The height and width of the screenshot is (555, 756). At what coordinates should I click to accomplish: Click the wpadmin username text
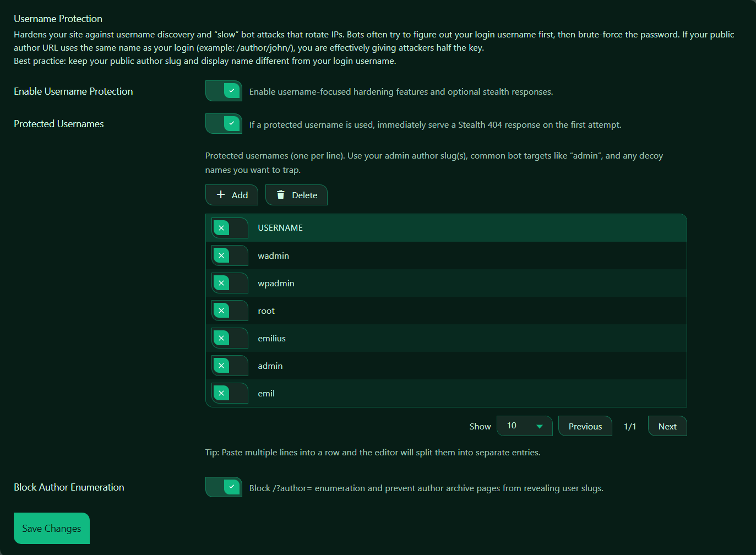(x=276, y=284)
